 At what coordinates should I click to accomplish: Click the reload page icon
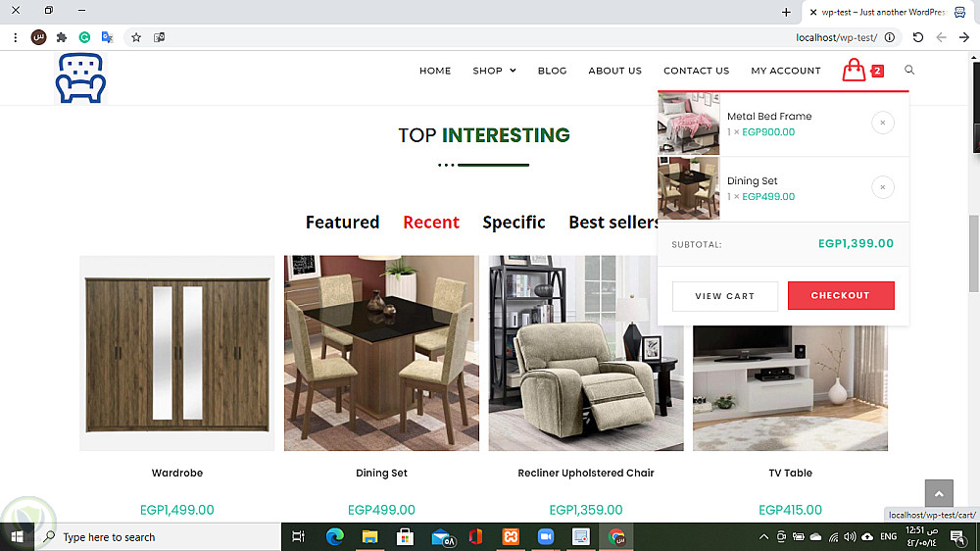tap(917, 37)
